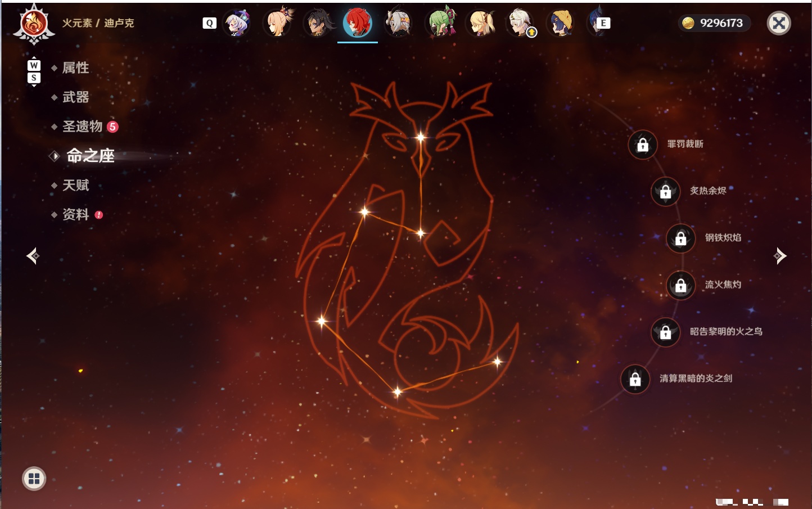Click the S key menu-down indicator

34,78
